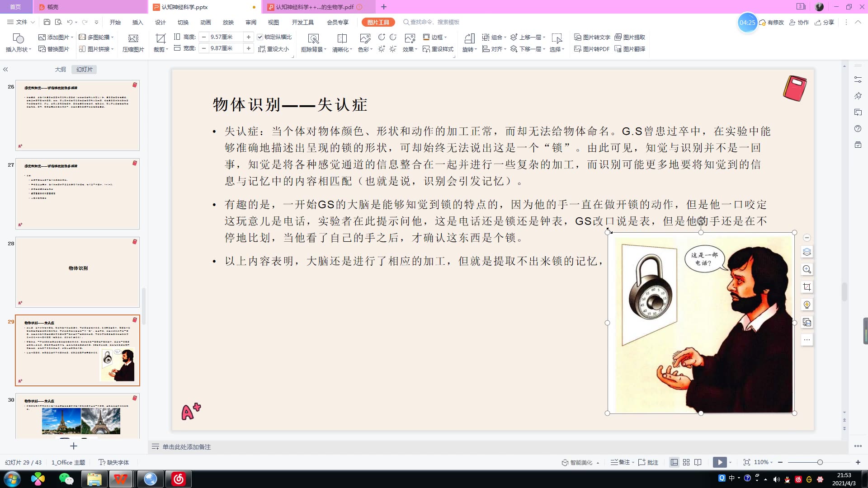Click the increase brightness sun icon
Image resolution: width=868 pixels, height=488 pixels.
pos(382,49)
